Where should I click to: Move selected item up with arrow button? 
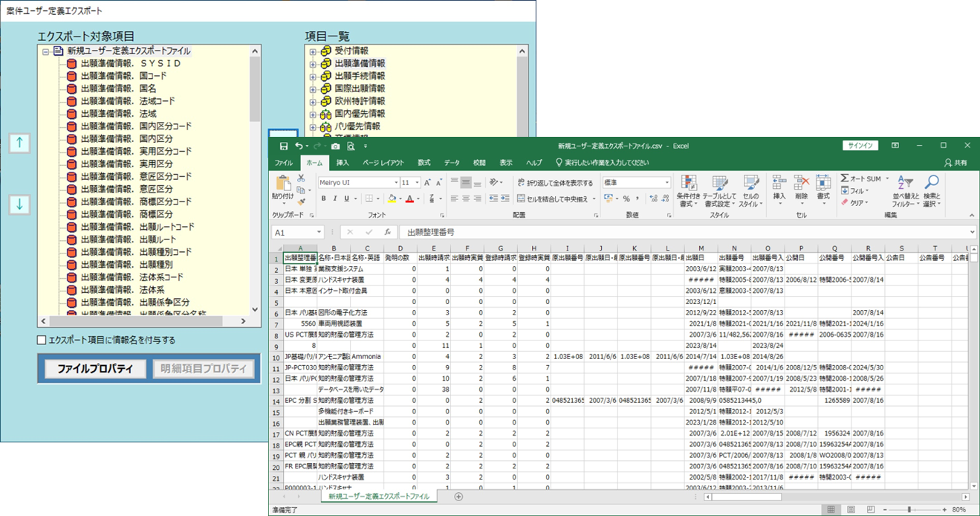(19, 144)
